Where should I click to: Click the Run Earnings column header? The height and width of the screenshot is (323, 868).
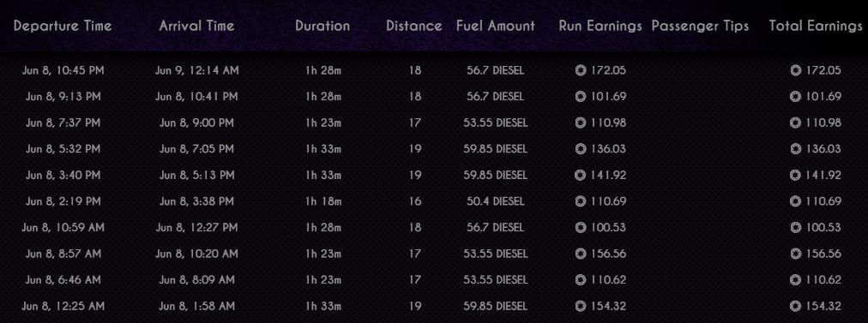600,26
